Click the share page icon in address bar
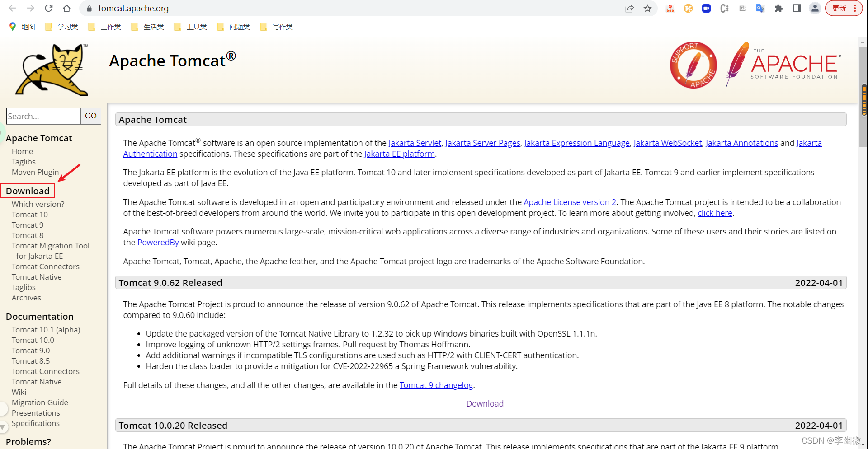868x449 pixels. (x=629, y=9)
